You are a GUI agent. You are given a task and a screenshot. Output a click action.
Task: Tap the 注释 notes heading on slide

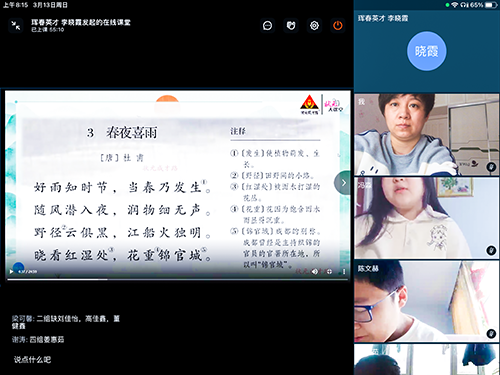(x=238, y=131)
